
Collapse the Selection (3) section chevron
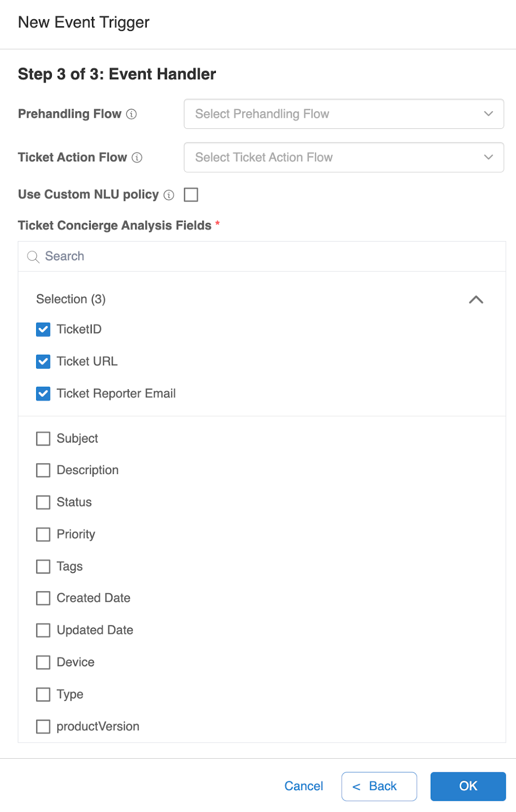point(476,299)
